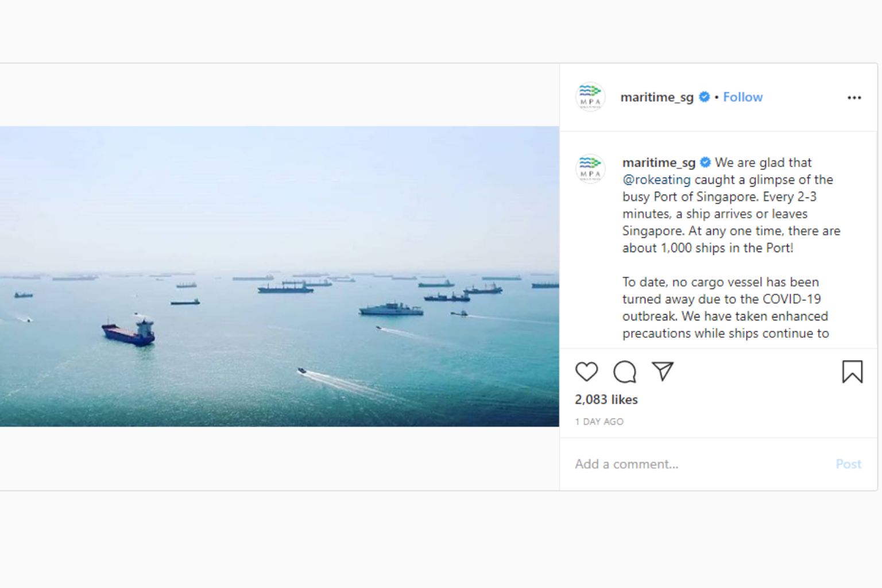Click the verified badge in the post header

click(704, 97)
